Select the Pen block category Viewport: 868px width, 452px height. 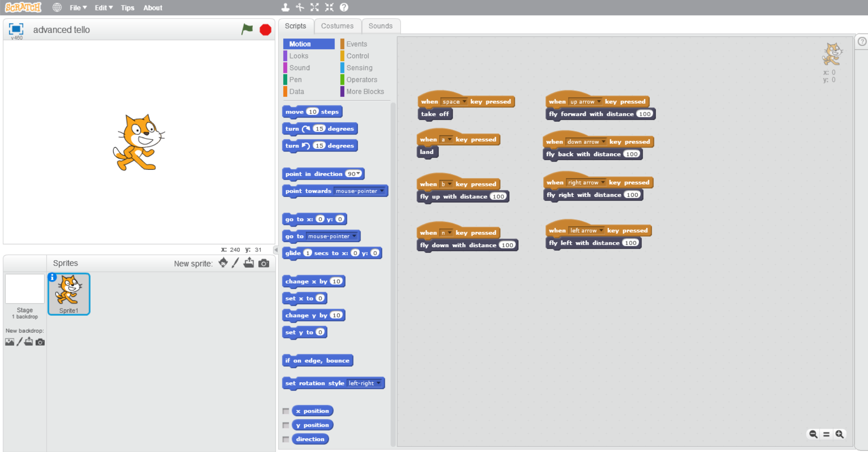click(x=295, y=80)
